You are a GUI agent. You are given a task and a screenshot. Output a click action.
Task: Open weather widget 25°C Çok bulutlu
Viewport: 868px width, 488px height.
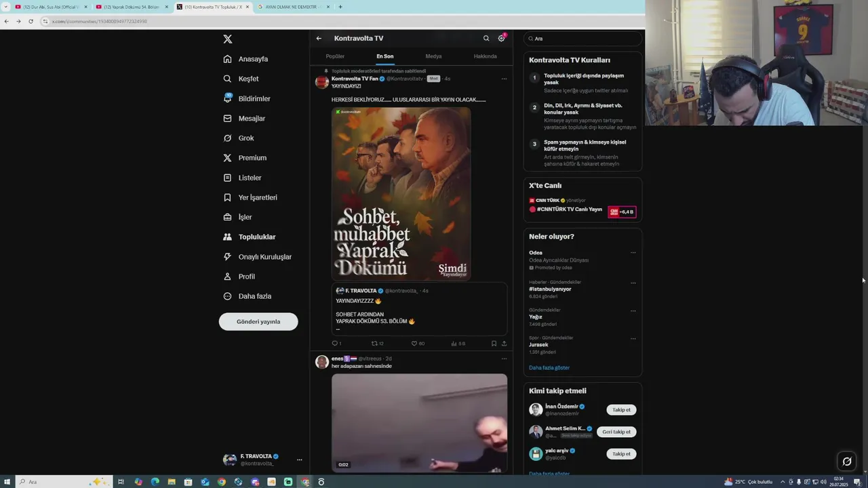click(749, 482)
